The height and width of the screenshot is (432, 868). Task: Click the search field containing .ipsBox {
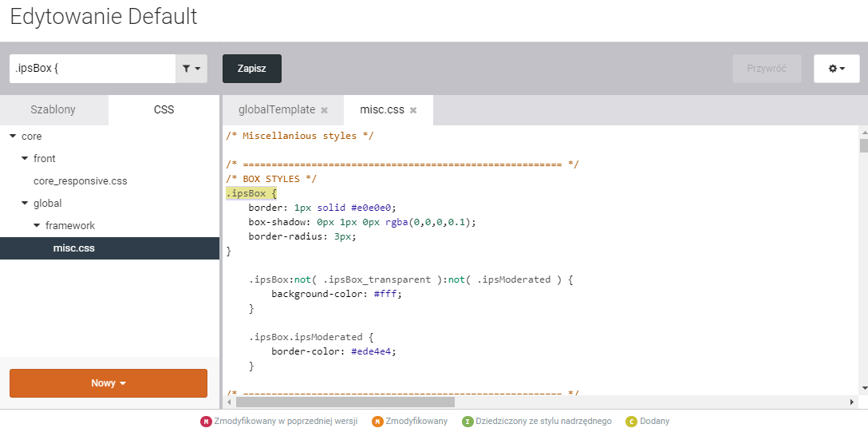click(x=92, y=69)
